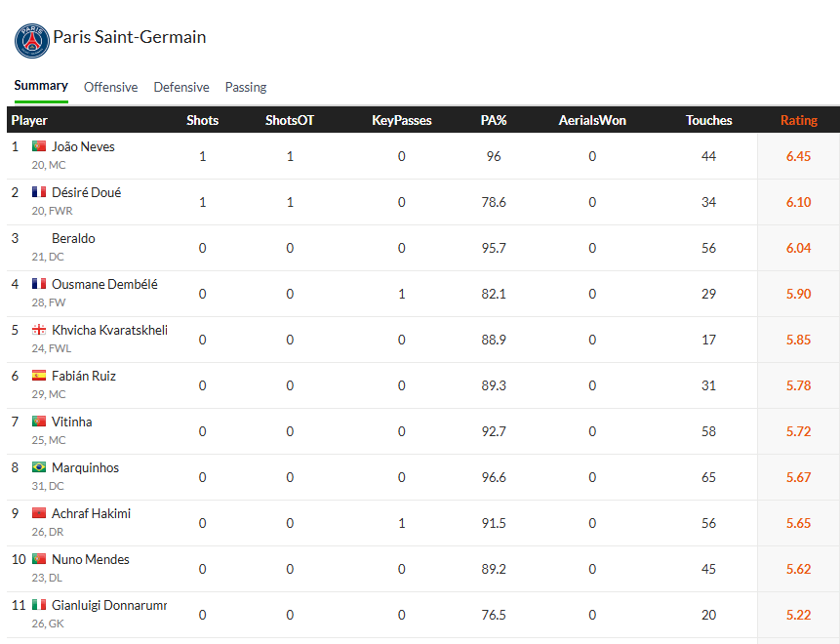Sort table by Rating column
840x644 pixels.
[798, 120]
